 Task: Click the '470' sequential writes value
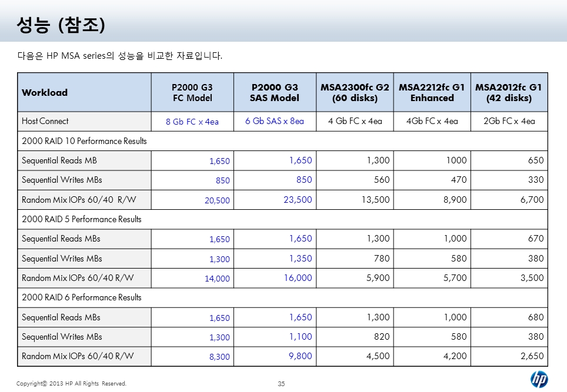pos(459,180)
